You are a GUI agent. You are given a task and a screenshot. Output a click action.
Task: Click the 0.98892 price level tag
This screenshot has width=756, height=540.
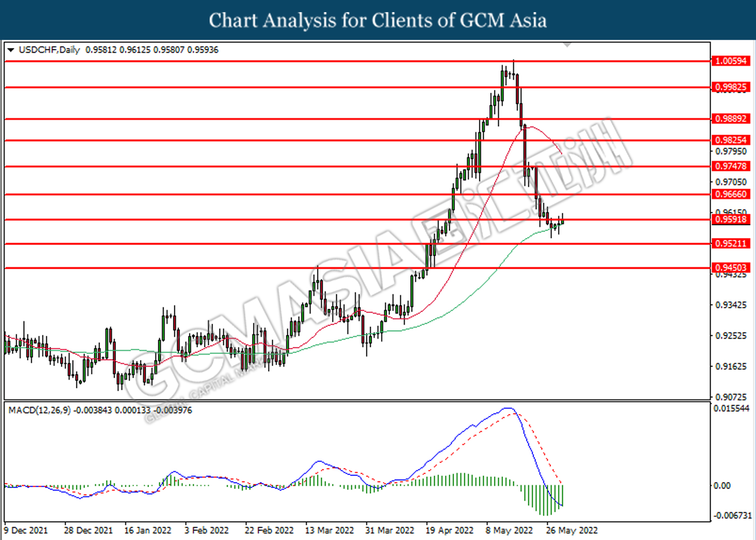[731, 119]
